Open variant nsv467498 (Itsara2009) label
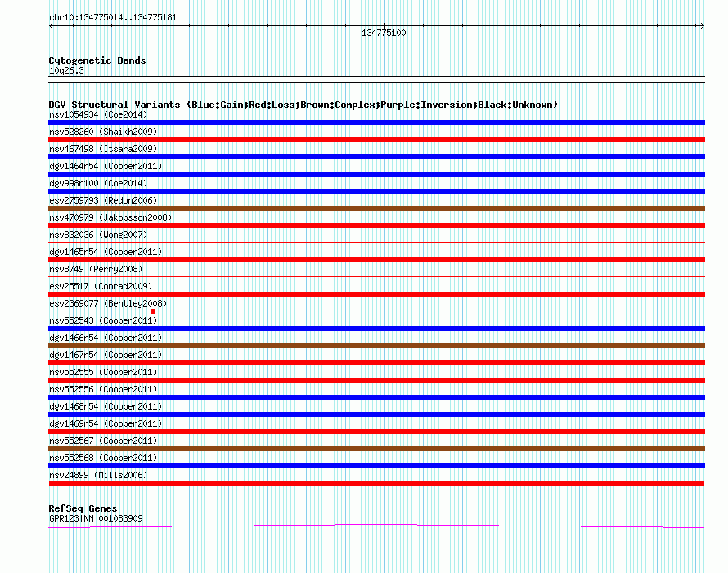The width and height of the screenshot is (728, 573). (103, 149)
